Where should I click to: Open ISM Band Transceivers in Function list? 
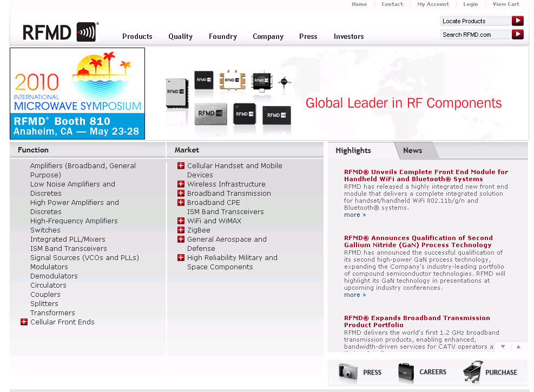(69, 248)
